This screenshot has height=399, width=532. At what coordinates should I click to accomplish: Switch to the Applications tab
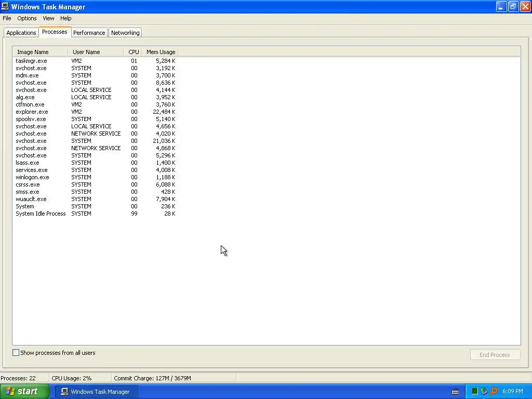tap(21, 33)
